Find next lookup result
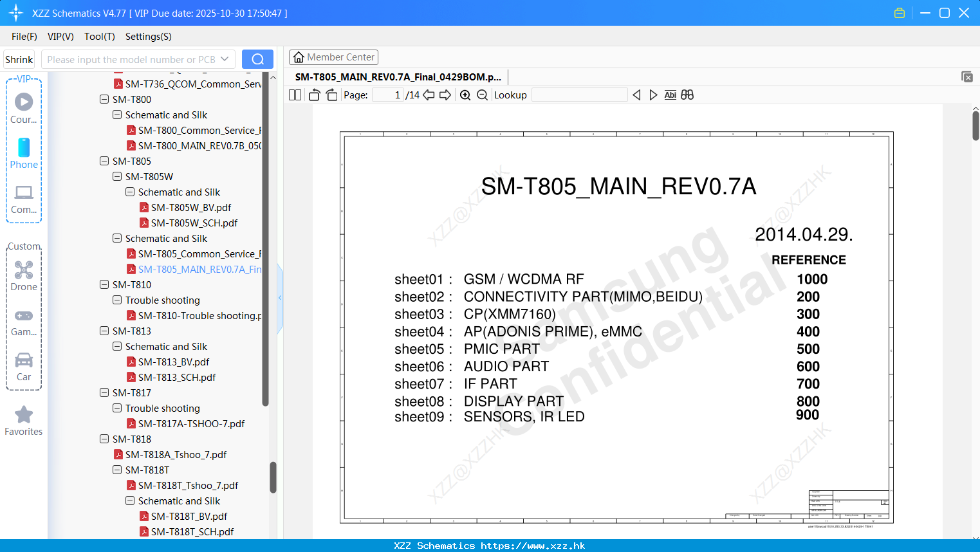 tap(653, 95)
